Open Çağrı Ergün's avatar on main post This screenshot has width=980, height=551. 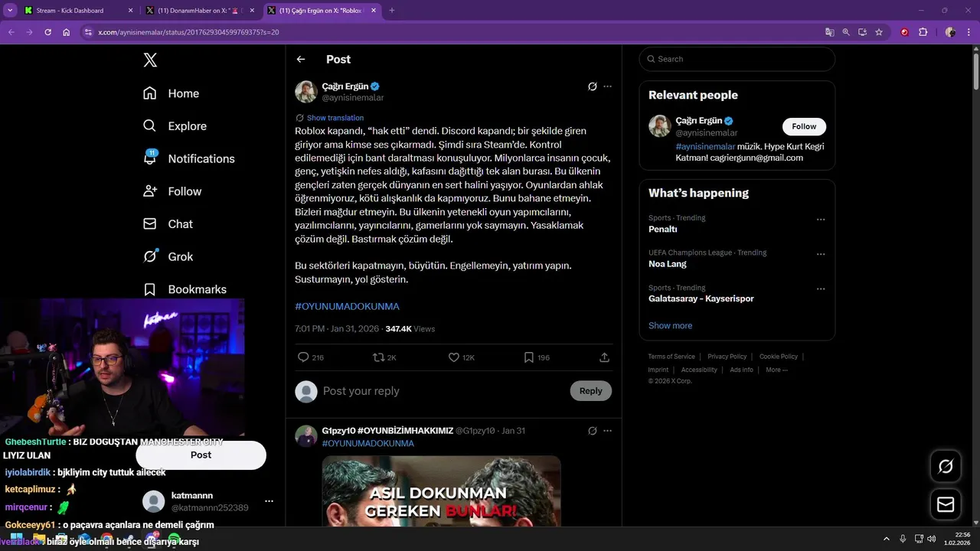click(x=306, y=92)
